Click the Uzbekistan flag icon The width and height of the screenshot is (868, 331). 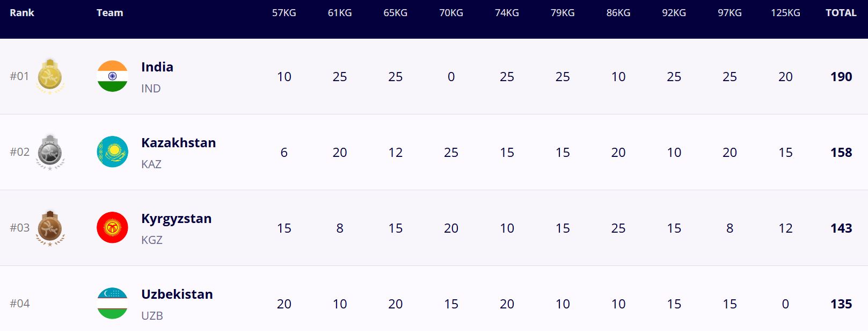112,304
